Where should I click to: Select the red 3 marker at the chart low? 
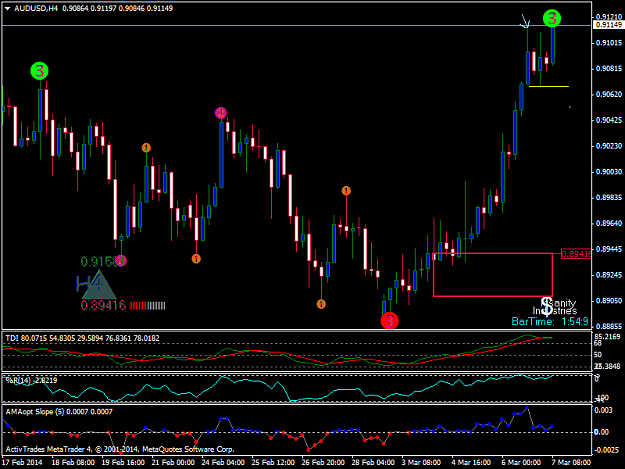(389, 320)
